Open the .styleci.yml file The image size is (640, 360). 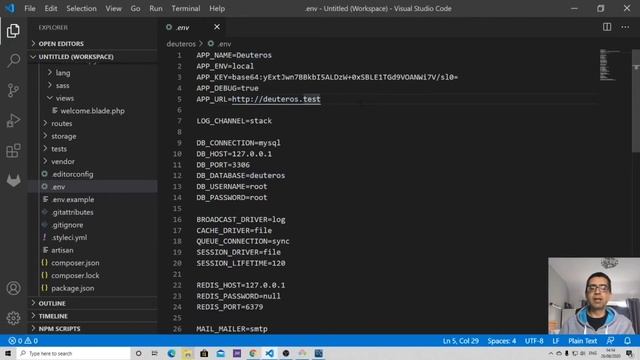pos(93,237)
